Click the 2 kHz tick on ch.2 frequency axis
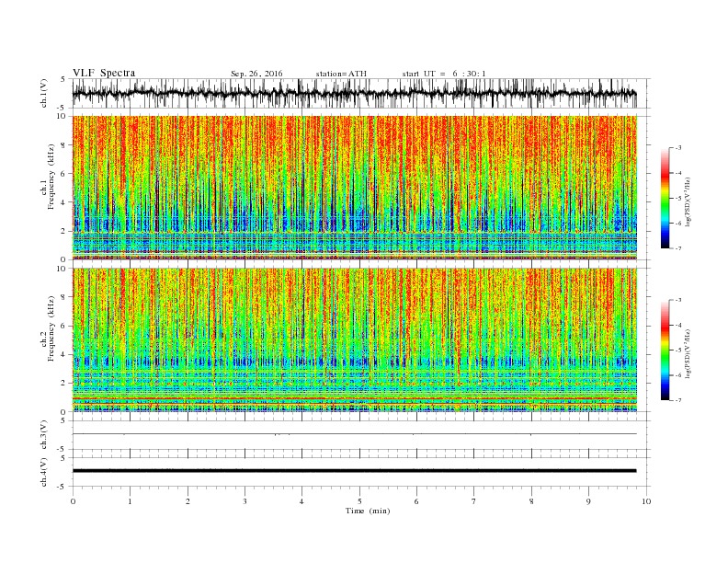The height and width of the screenshot is (563, 728). [x=64, y=384]
